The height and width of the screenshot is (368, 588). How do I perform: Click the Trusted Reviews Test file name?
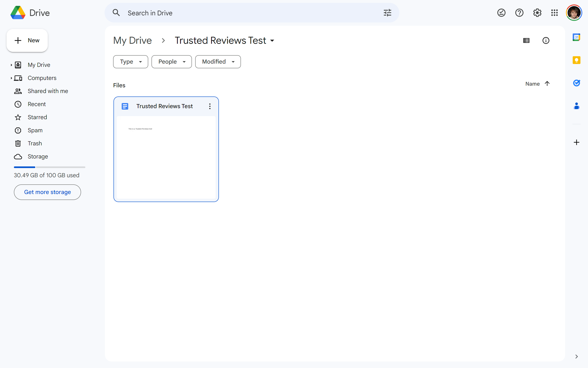pos(165,106)
